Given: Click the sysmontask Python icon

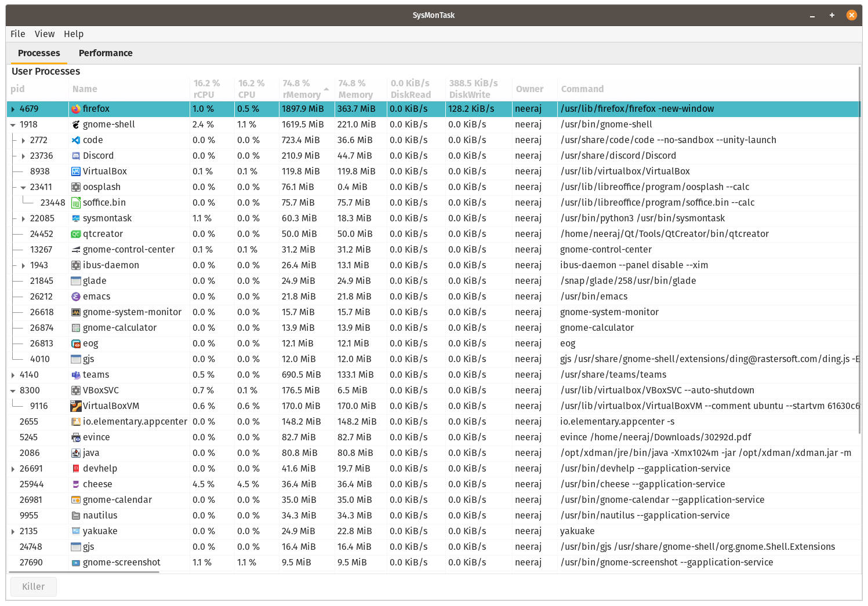Looking at the screenshot, I should tap(75, 218).
